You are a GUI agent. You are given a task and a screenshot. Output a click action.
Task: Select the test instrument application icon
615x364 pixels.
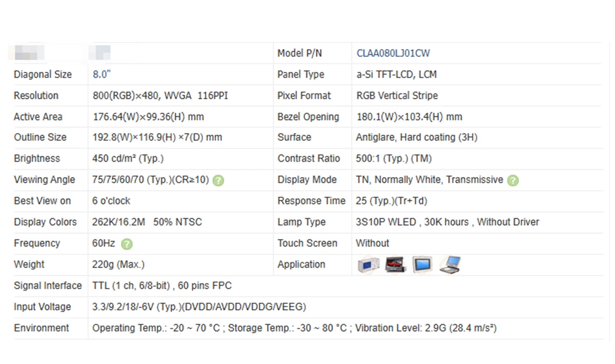[x=368, y=265]
